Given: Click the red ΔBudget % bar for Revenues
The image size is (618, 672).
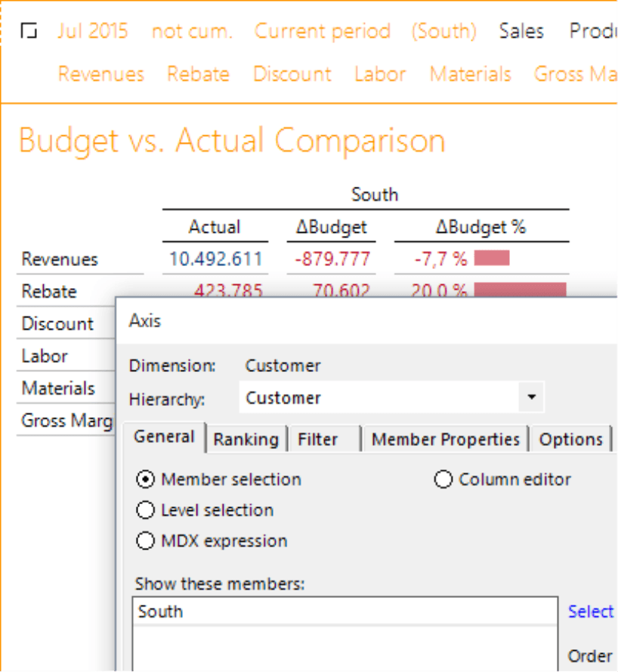Looking at the screenshot, I should click(x=492, y=259).
